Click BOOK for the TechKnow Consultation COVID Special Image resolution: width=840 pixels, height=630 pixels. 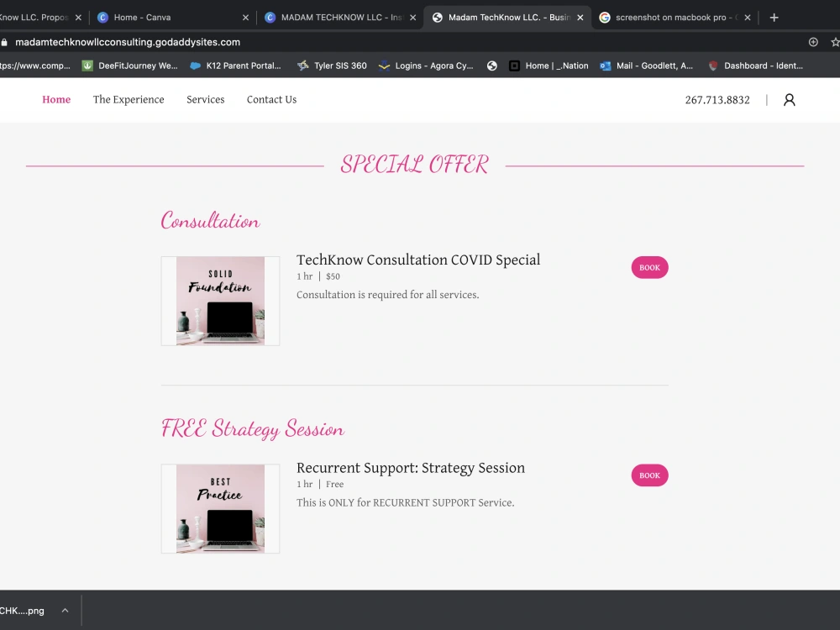[x=649, y=267]
